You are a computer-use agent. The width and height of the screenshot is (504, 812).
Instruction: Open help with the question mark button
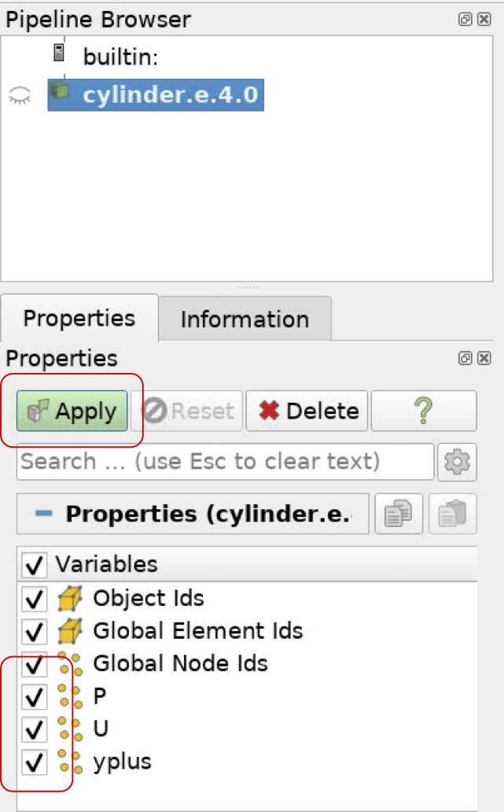coord(424,411)
